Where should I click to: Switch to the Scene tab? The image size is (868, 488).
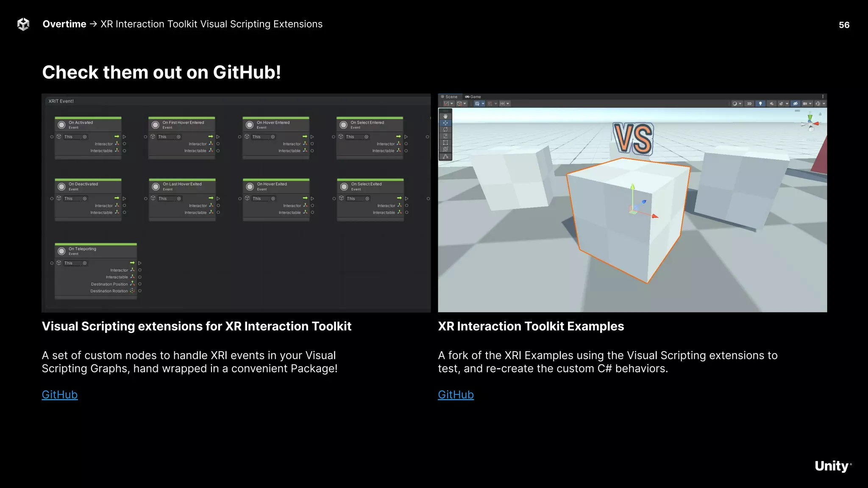(449, 97)
